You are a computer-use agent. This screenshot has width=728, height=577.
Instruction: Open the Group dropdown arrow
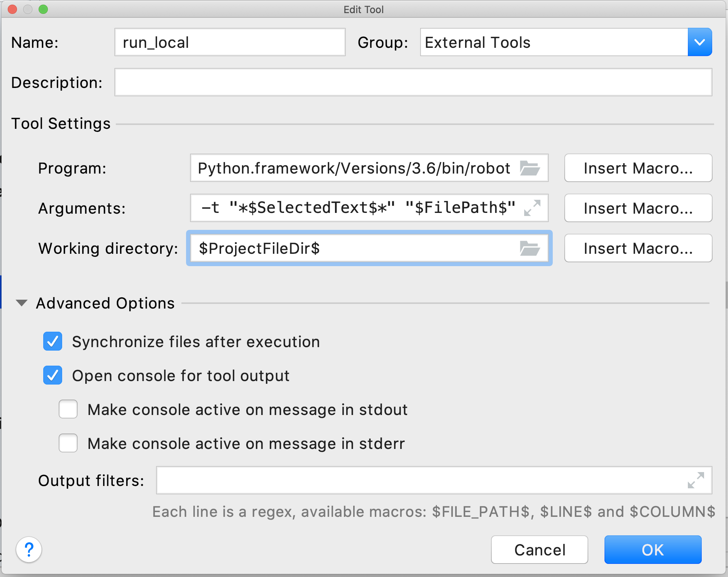click(699, 42)
